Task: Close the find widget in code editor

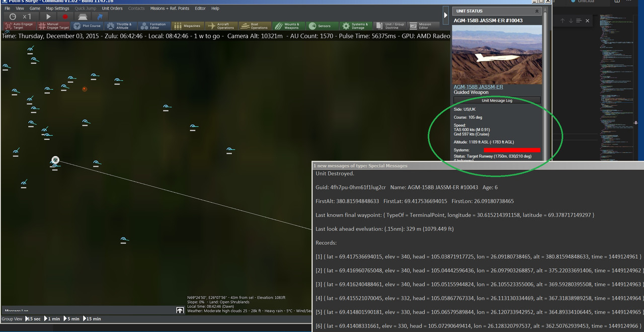Action: coord(587,21)
